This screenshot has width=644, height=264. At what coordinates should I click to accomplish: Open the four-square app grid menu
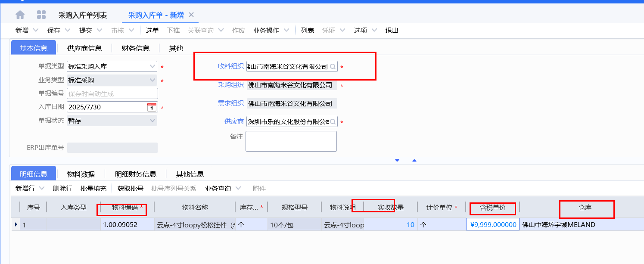(41, 15)
